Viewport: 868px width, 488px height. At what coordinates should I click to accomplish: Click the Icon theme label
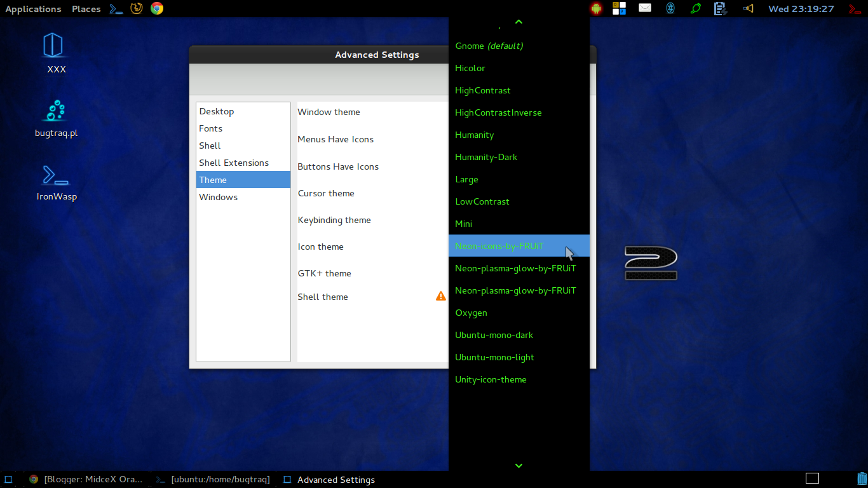pos(320,247)
